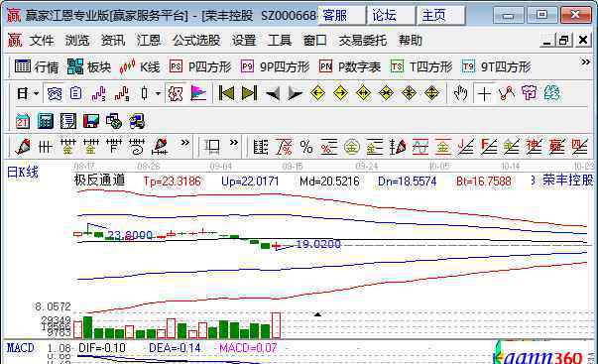Open the 公式选股 menu
The height and width of the screenshot is (364, 598).
point(196,40)
